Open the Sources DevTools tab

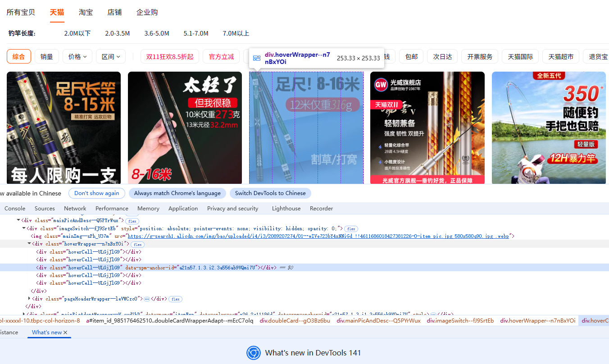pyautogui.click(x=45, y=208)
